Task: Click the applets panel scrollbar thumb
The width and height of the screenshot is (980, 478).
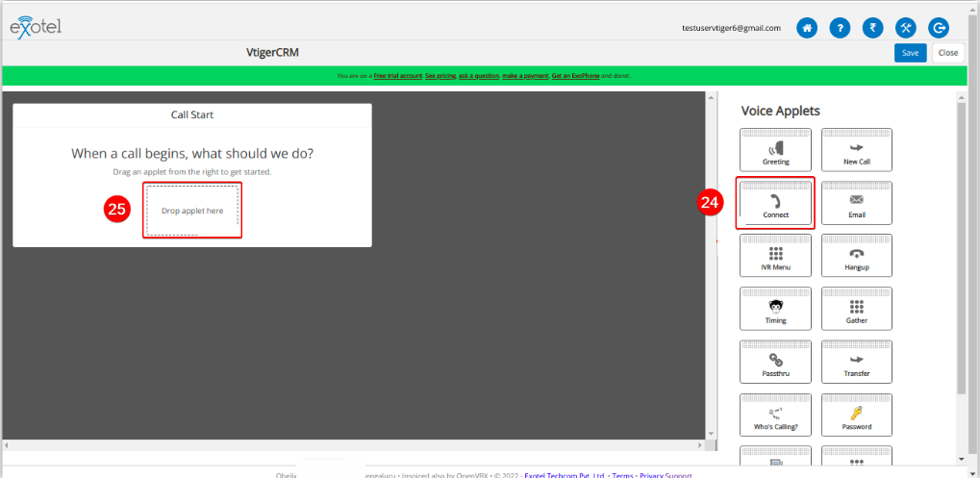Action: pyautogui.click(x=962, y=249)
